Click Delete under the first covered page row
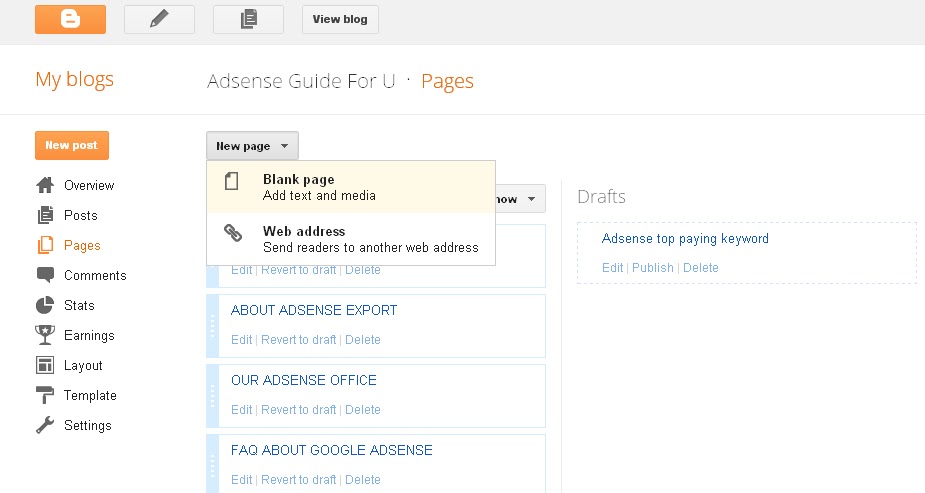This screenshot has width=925, height=493. click(363, 270)
